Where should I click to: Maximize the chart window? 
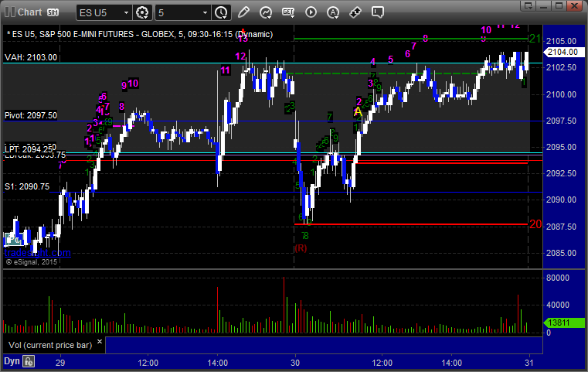pos(559,5)
